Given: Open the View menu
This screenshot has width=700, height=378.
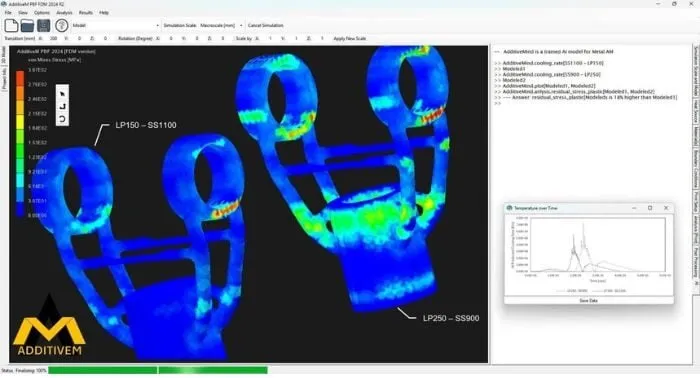Looking at the screenshot, I should (x=23, y=12).
